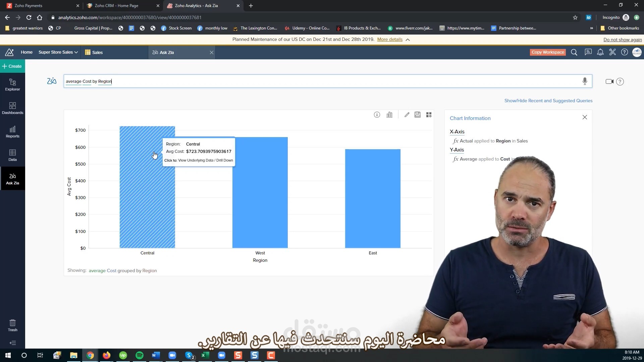The image size is (644, 362).
Task: Click the search magnifier in header
Action: [x=574, y=52]
